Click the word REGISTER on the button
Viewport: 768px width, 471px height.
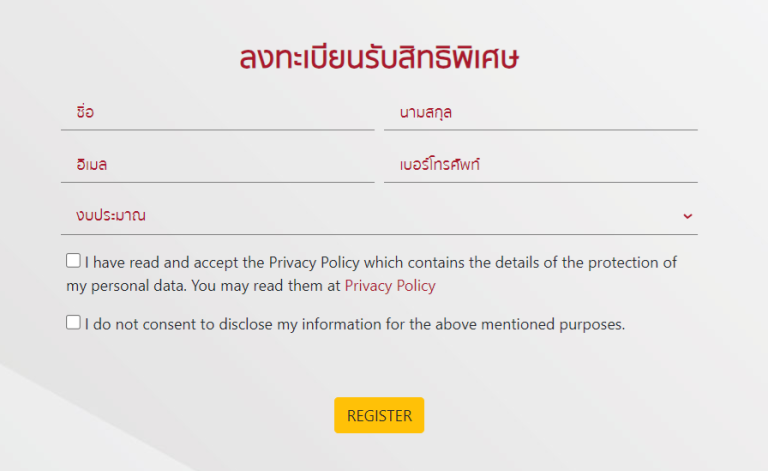click(x=379, y=416)
